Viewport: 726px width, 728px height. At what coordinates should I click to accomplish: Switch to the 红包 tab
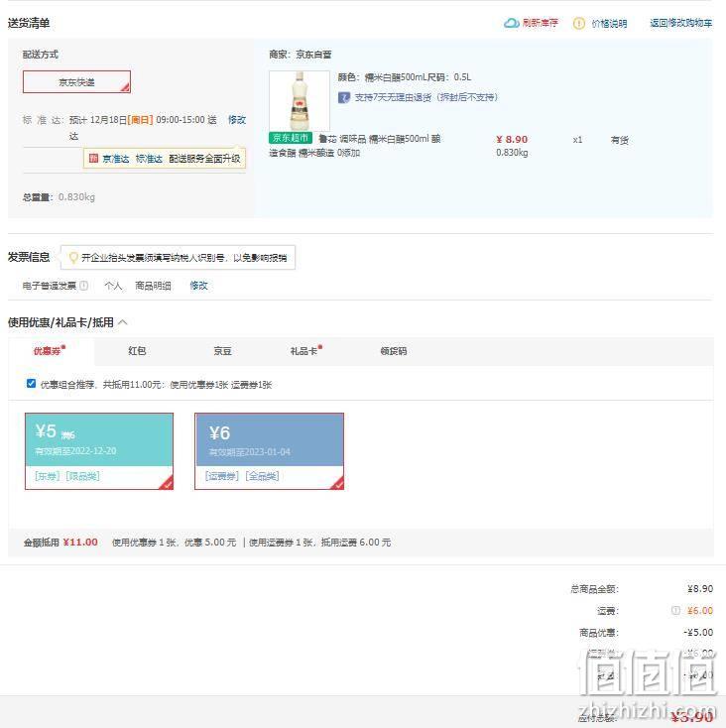click(137, 351)
